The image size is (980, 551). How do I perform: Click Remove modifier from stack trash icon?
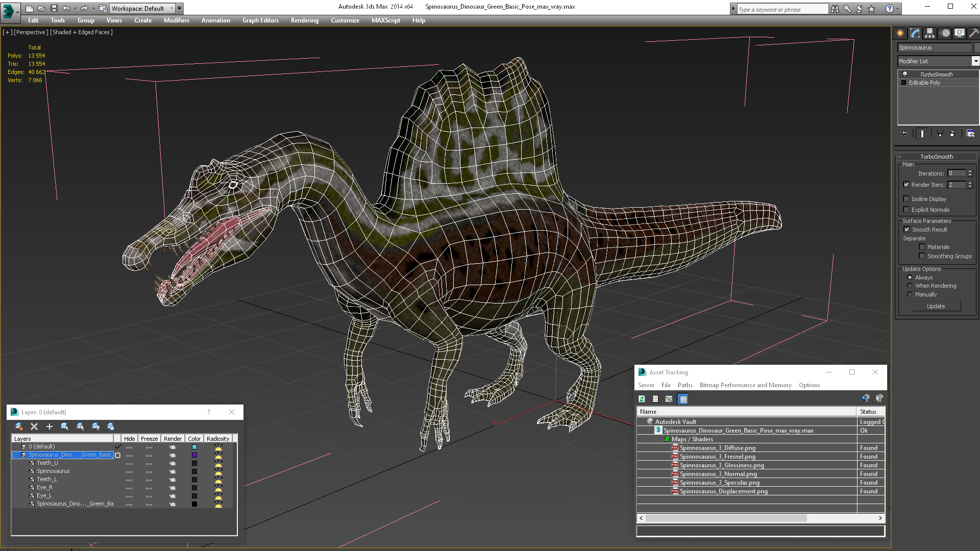click(x=952, y=134)
